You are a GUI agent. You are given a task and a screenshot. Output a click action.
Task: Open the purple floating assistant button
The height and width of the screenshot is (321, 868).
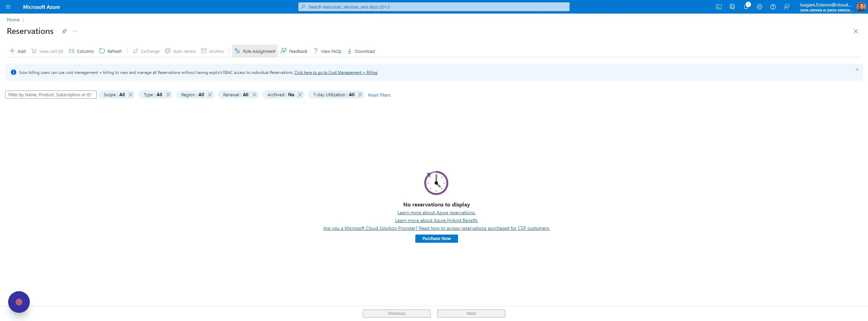pyautogui.click(x=19, y=302)
